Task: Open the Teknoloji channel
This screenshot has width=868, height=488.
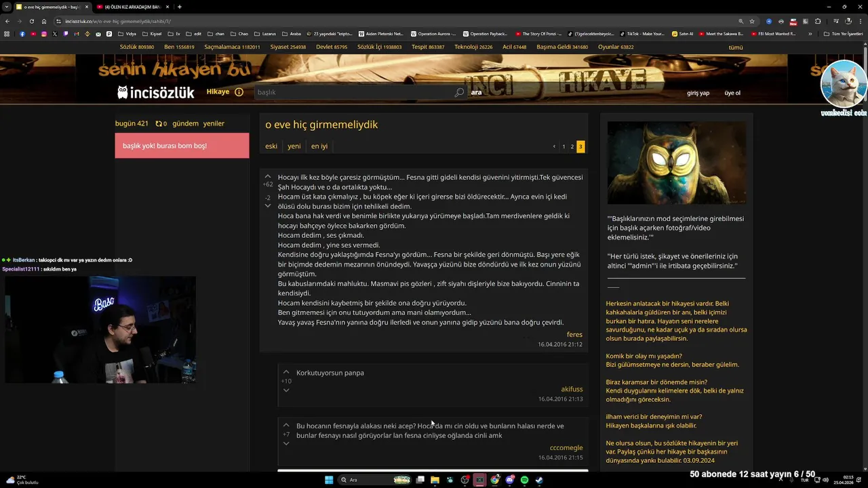Action: (473, 47)
